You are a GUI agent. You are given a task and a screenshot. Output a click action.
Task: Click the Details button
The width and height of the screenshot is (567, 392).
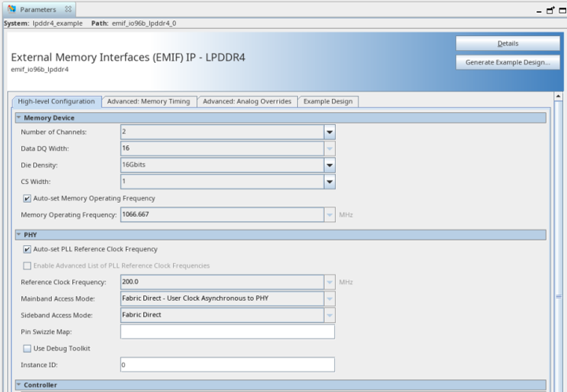(507, 44)
